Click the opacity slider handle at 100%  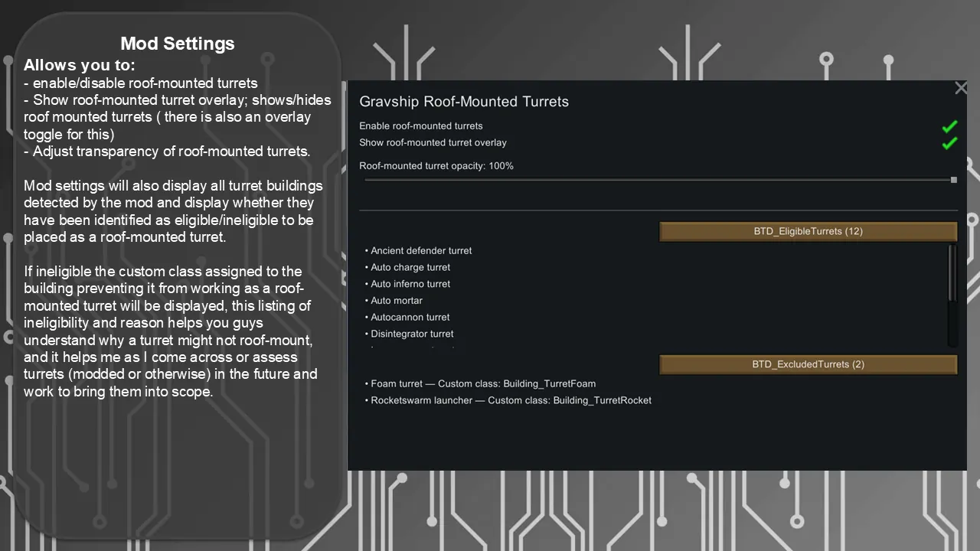coord(953,180)
